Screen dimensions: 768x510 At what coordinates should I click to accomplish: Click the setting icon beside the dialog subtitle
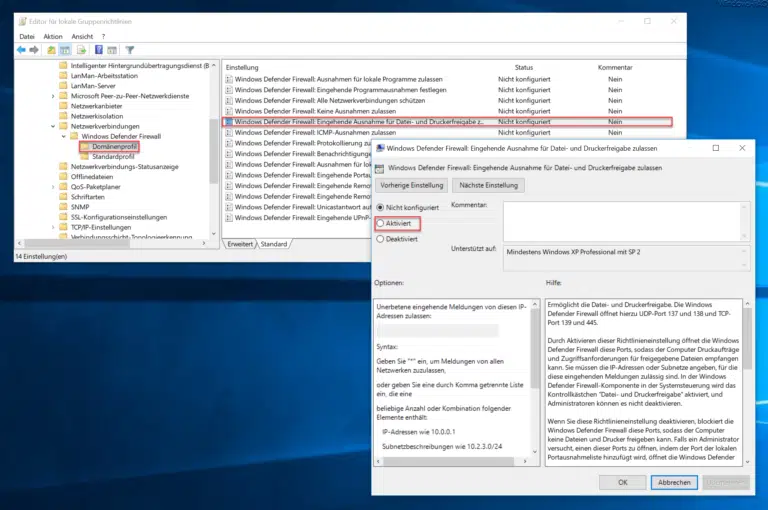379,169
